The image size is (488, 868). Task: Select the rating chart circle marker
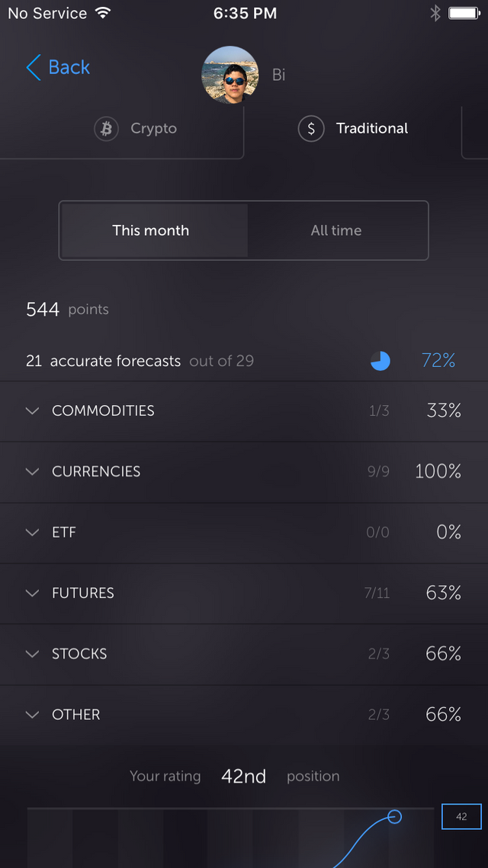394,816
